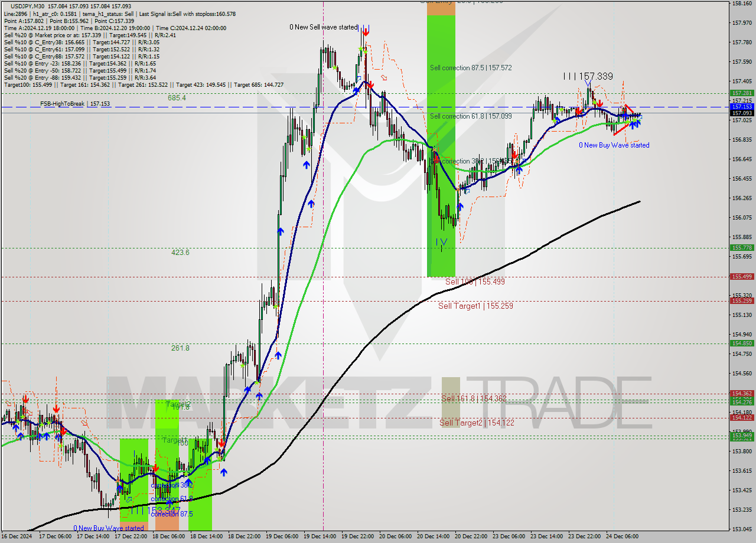Click the 'Sell Target2 | 154.122' label

(x=477, y=423)
